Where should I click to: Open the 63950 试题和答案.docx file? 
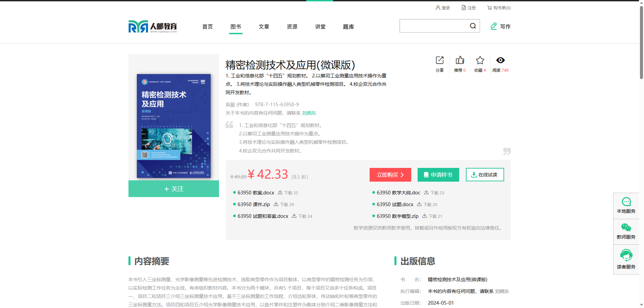click(x=263, y=216)
